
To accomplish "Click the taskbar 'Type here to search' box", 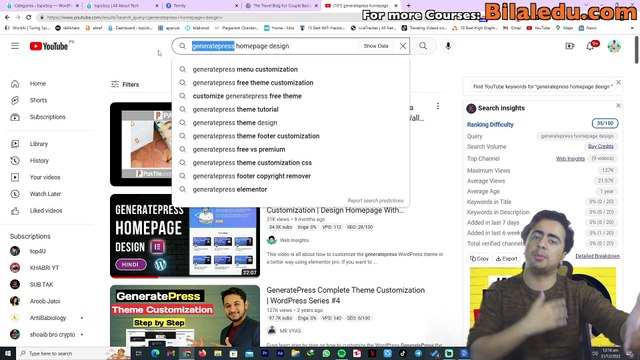I will [x=61, y=353].
